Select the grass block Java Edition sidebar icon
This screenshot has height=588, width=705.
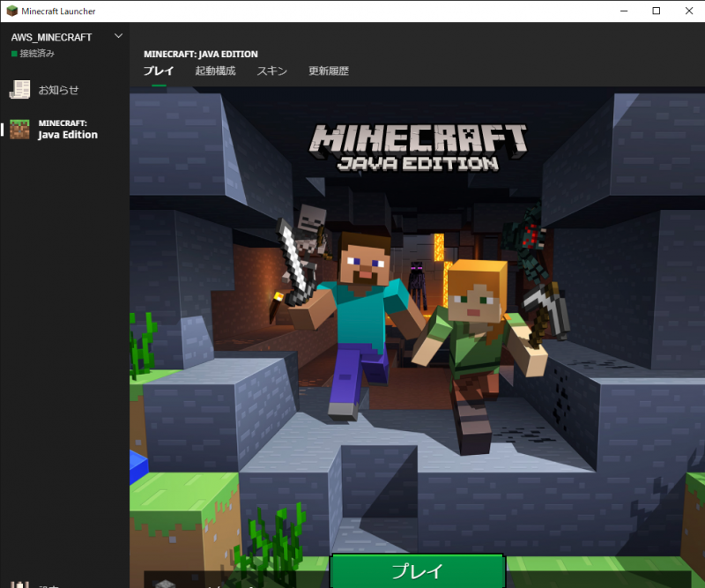pyautogui.click(x=19, y=129)
